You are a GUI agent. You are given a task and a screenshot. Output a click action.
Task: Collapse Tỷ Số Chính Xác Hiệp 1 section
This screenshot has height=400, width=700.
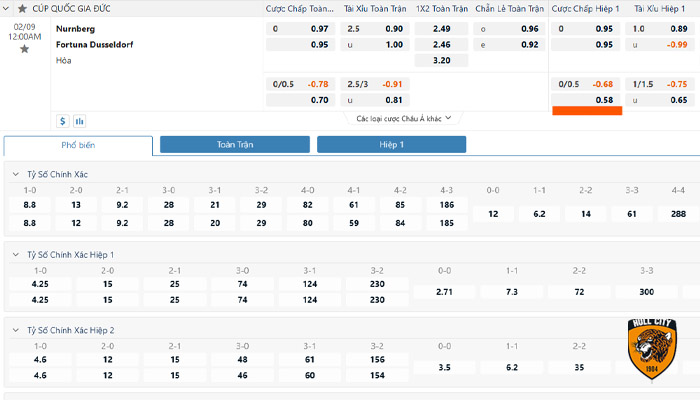15,255
